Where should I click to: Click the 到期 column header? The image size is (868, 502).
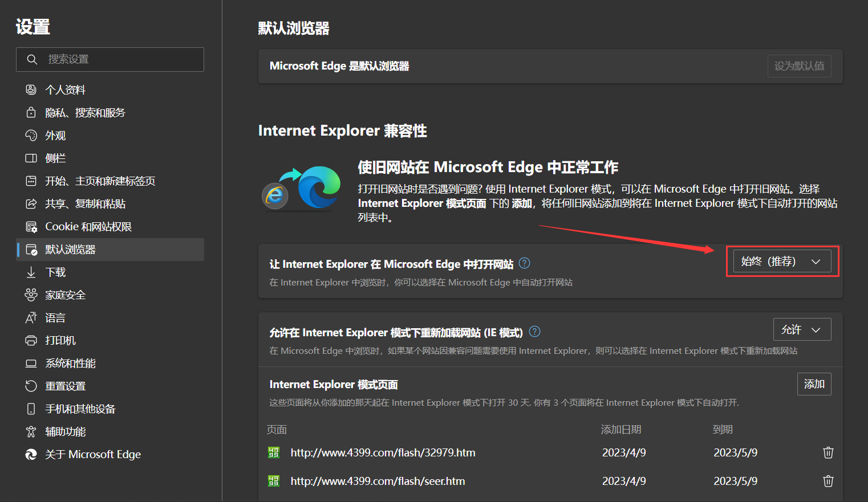(723, 430)
